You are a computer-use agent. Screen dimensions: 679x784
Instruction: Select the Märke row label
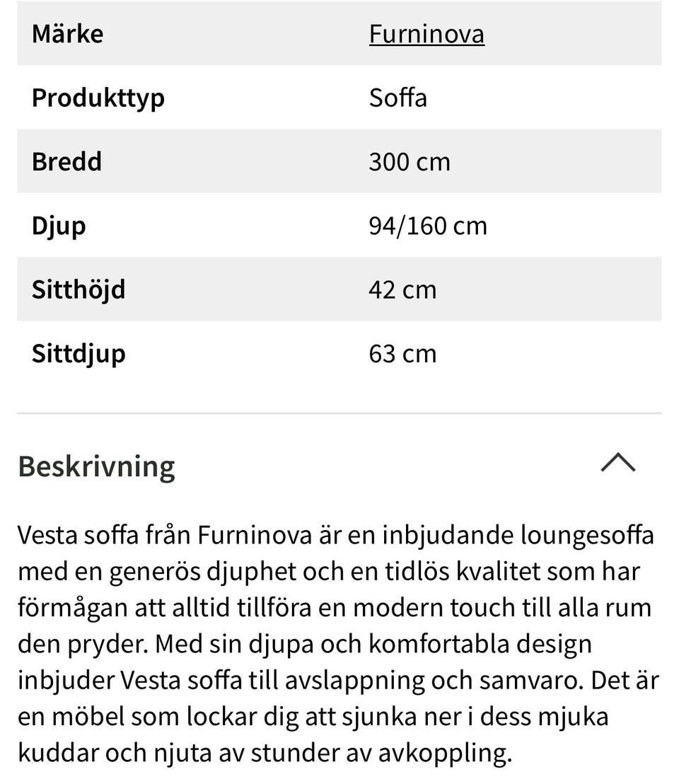click(x=67, y=34)
